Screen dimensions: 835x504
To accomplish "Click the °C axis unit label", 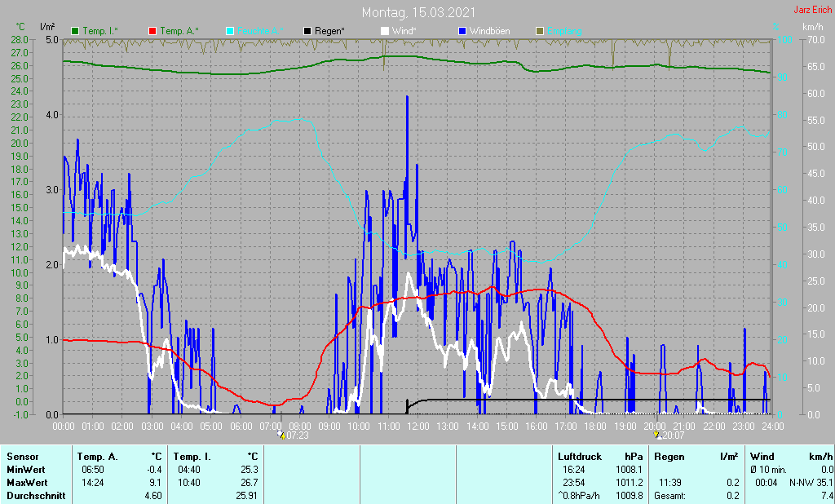I will (20, 26).
